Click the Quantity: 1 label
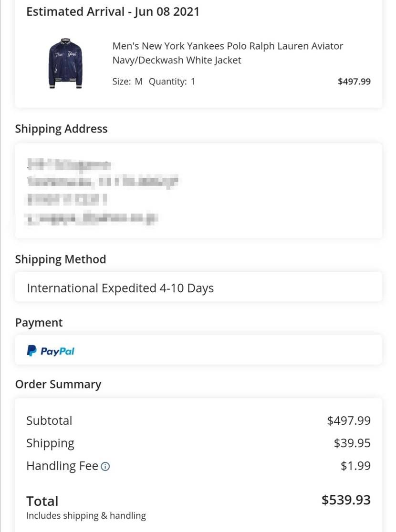 [x=172, y=82]
